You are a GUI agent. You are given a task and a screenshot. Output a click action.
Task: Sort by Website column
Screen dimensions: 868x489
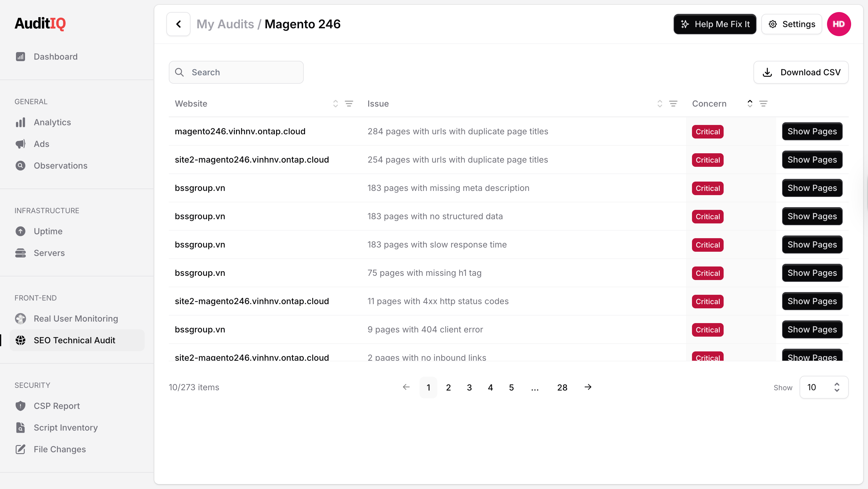click(335, 104)
